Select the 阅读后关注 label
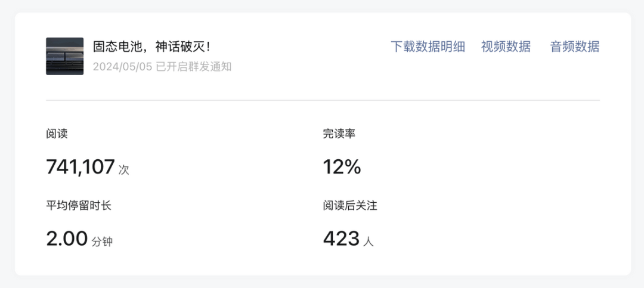644x288 pixels. pos(350,206)
